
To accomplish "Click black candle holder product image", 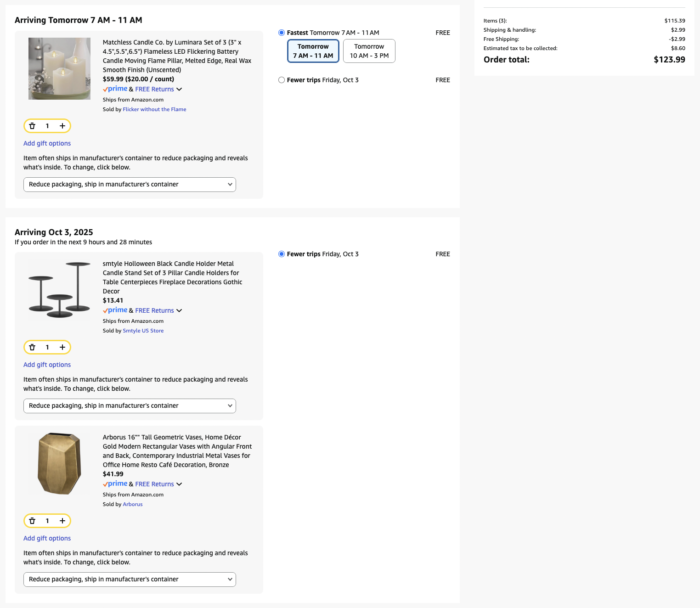I will pyautogui.click(x=59, y=290).
